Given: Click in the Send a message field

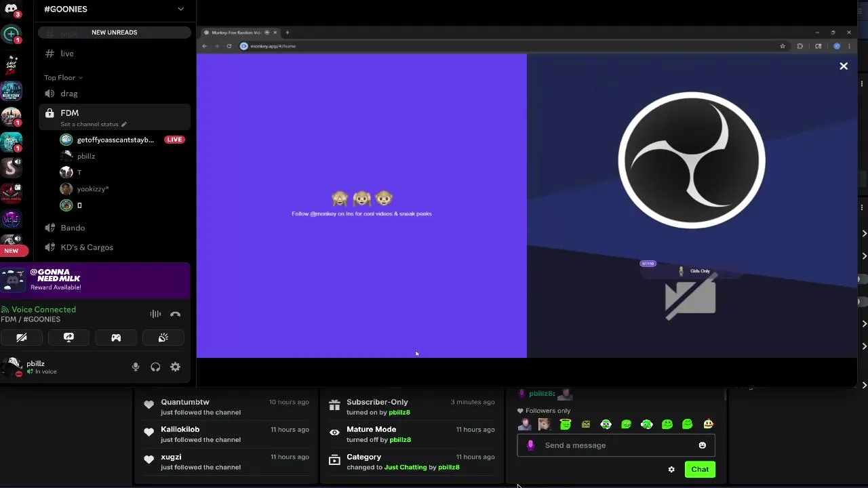Looking at the screenshot, I should pos(616,445).
